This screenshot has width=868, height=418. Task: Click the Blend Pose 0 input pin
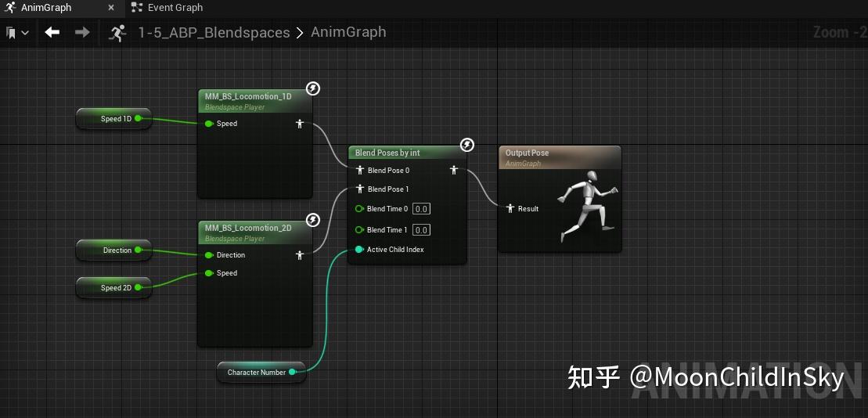click(360, 171)
